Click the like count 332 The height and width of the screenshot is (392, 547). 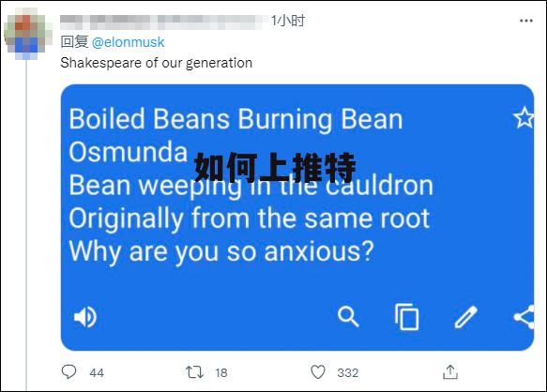(x=348, y=373)
